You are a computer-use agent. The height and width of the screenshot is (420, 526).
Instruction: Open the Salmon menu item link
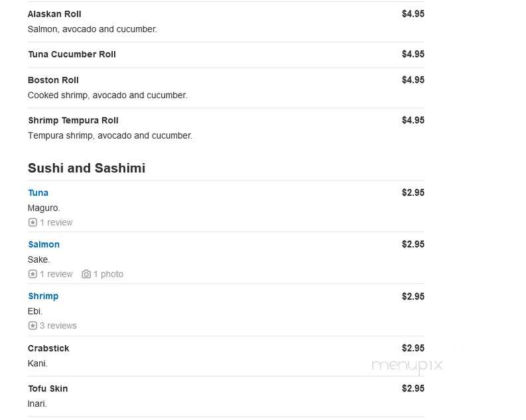click(x=44, y=245)
